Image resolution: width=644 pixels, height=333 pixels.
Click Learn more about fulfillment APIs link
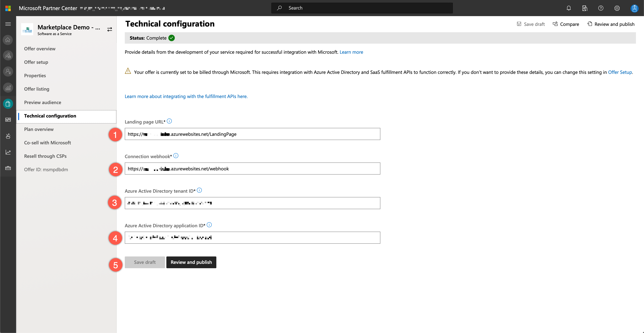coord(186,96)
